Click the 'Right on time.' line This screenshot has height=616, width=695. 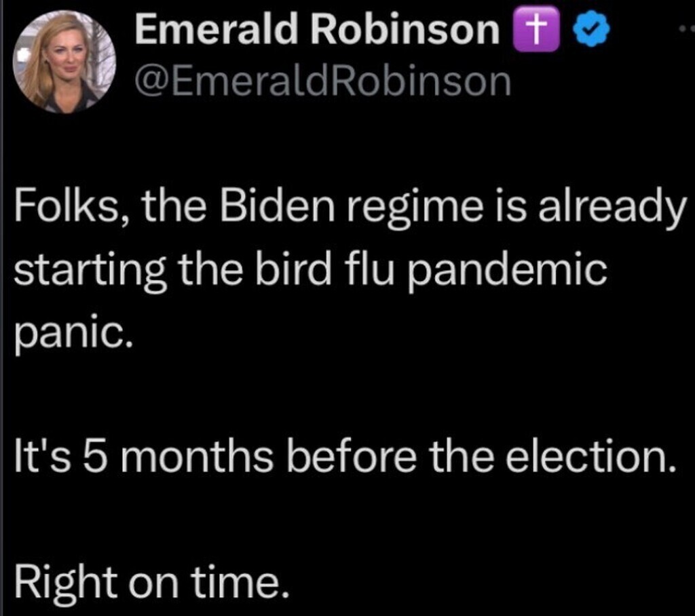151,583
